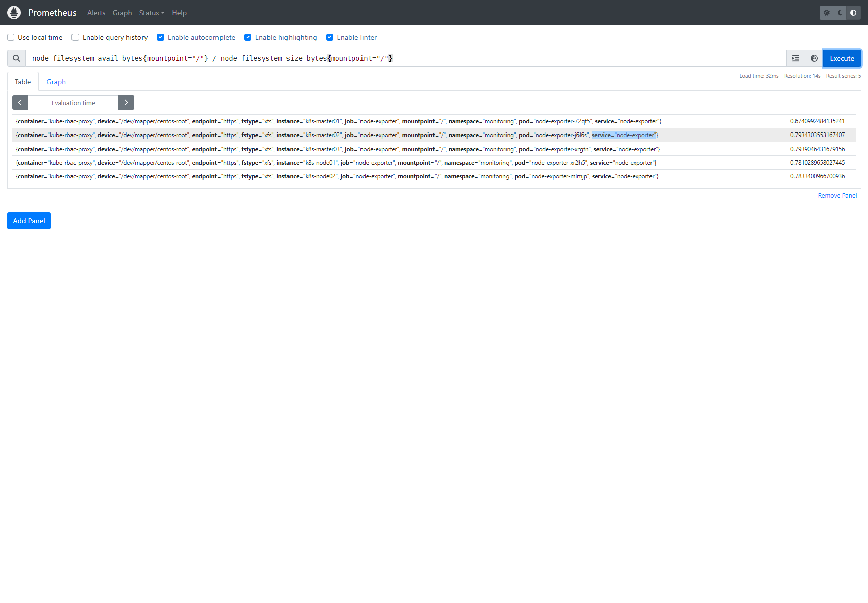Image resolution: width=868 pixels, height=603 pixels.
Task: Select the k8s-master03 result row
Action: coord(434,149)
